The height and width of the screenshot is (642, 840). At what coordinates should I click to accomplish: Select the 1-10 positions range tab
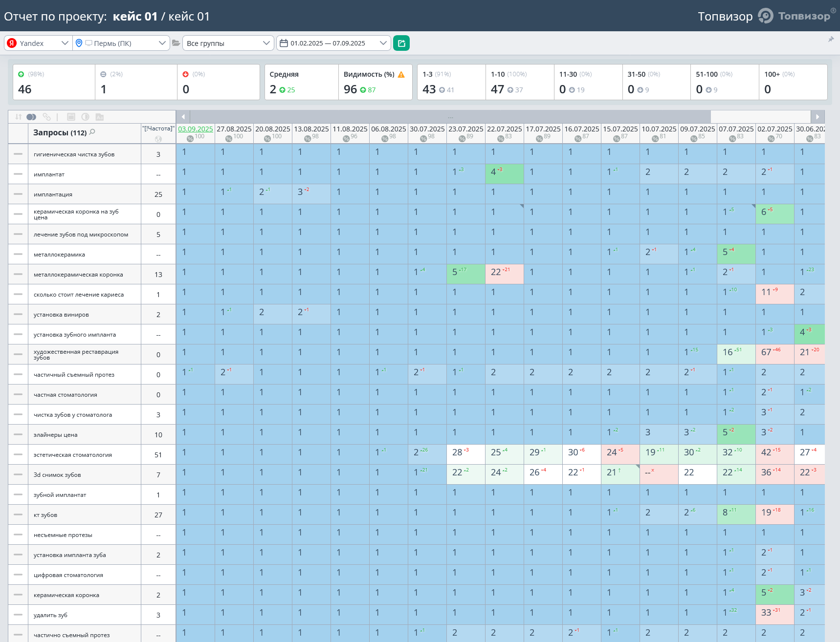pyautogui.click(x=520, y=82)
